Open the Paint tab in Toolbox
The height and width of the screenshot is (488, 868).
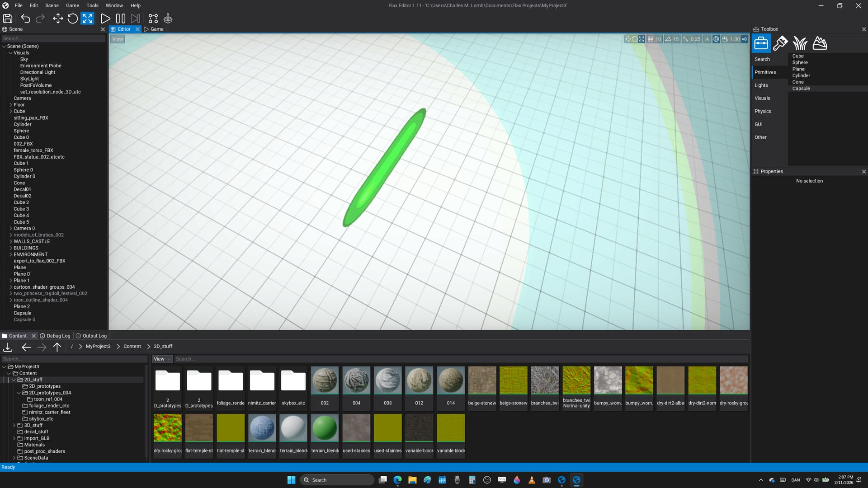(780, 43)
